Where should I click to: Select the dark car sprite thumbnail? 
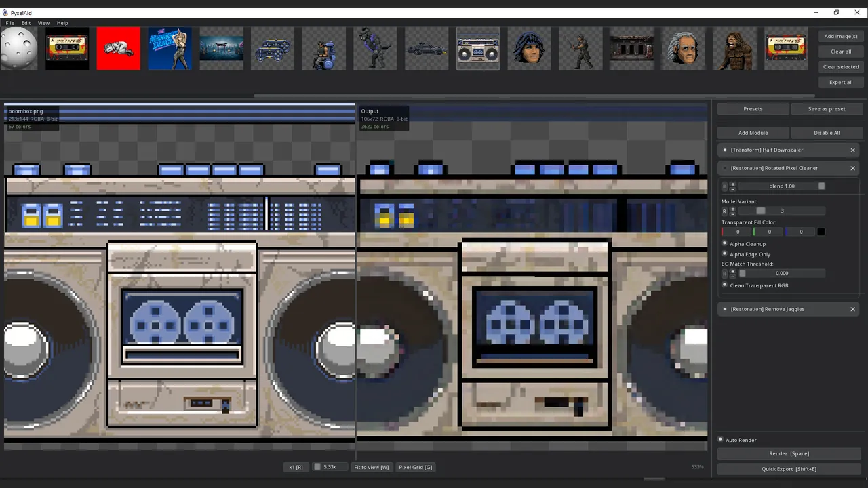point(427,49)
